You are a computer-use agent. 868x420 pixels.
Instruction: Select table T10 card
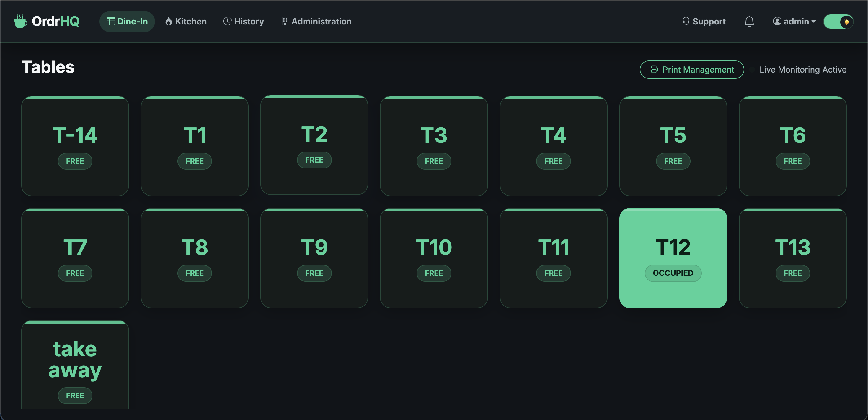click(434, 258)
